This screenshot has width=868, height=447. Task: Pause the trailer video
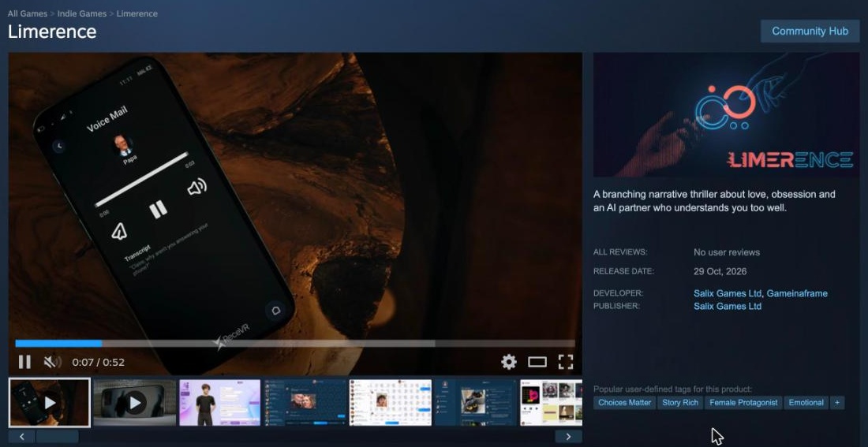point(24,362)
